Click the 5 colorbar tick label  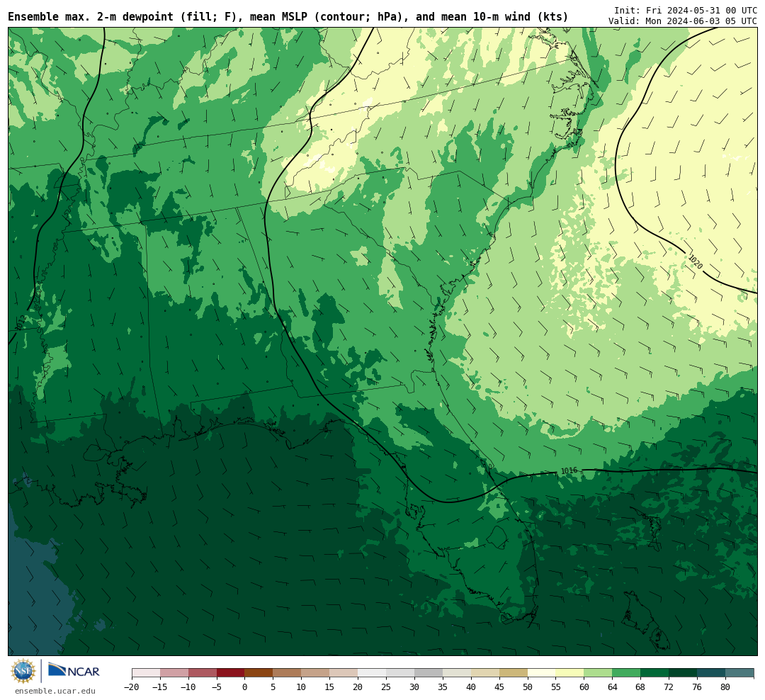pos(273,687)
